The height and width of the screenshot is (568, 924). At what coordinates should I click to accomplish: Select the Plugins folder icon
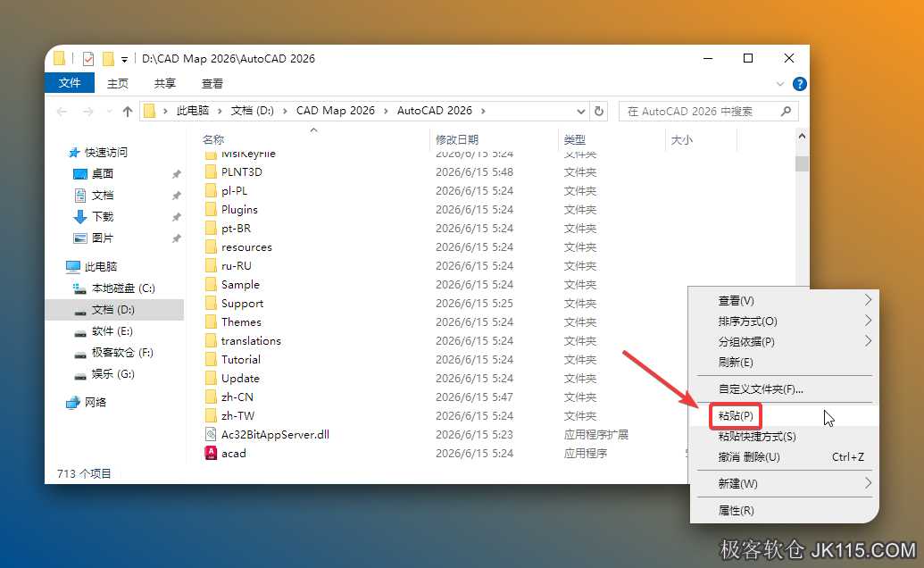pyautogui.click(x=211, y=209)
